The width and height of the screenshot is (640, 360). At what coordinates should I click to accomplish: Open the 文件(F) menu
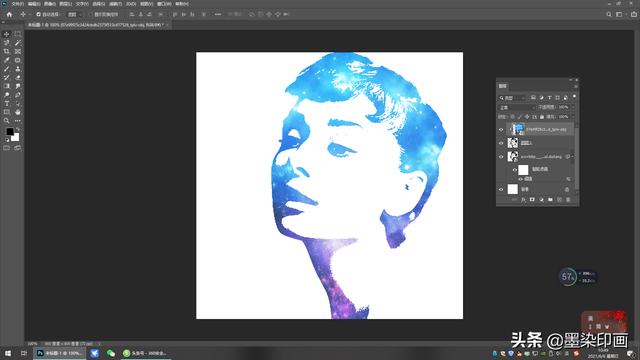(18, 4)
